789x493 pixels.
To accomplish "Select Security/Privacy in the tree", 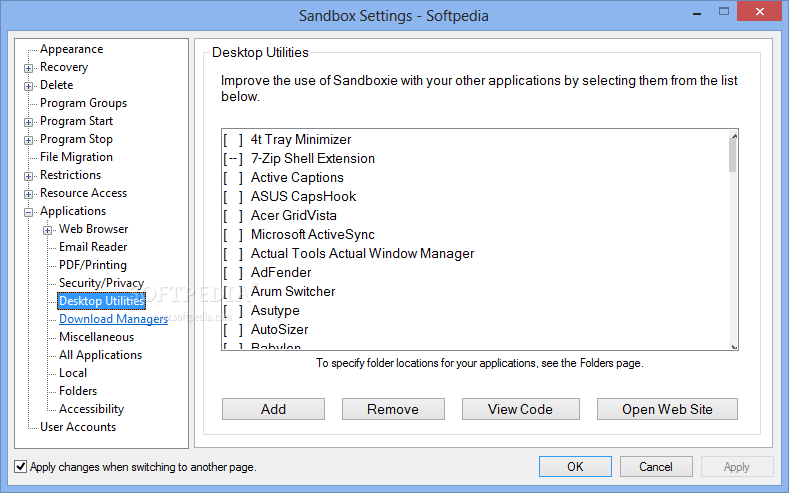I will (x=102, y=283).
